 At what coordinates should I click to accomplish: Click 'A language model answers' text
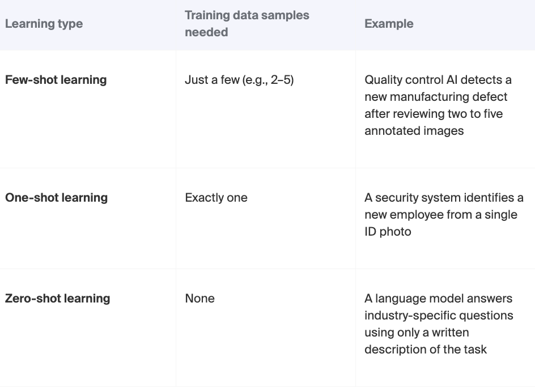[x=438, y=299]
